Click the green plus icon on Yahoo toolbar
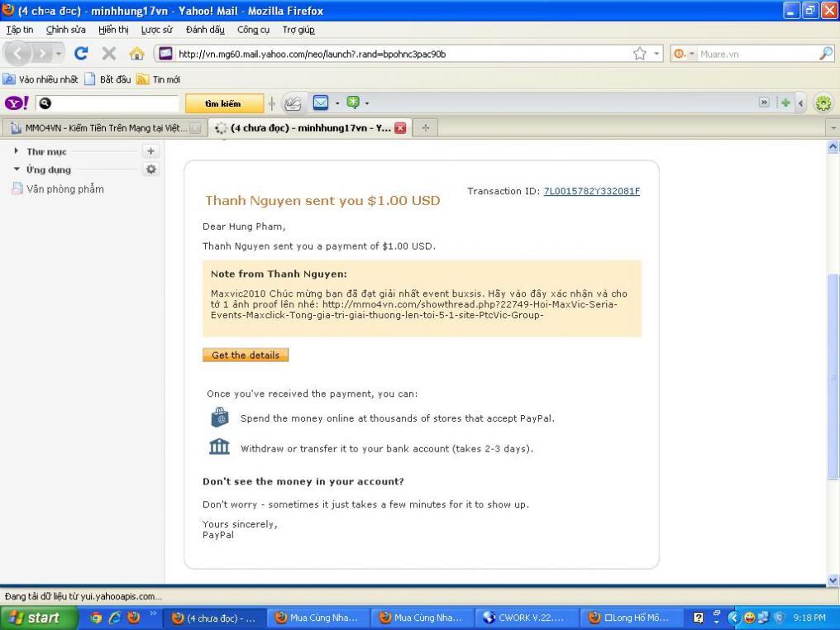The height and width of the screenshot is (630, 840). pos(785,103)
